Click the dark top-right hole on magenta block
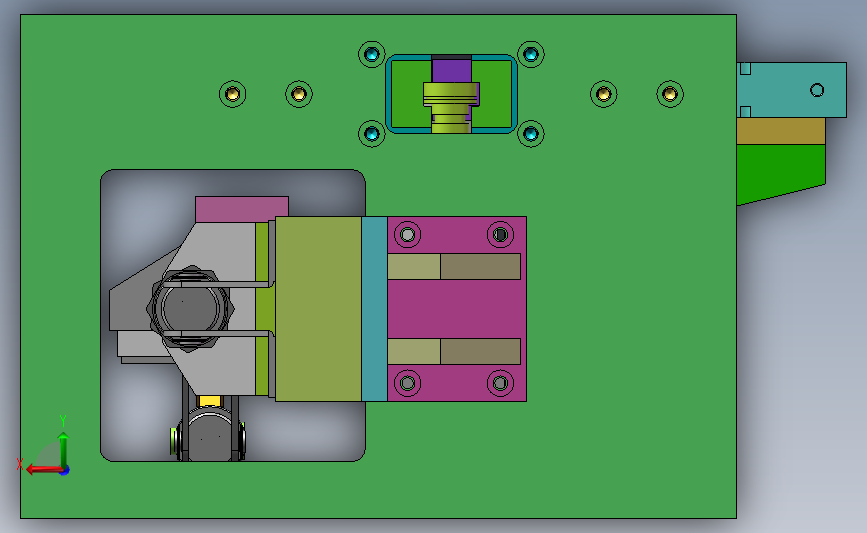The image size is (867, 533). point(500,235)
